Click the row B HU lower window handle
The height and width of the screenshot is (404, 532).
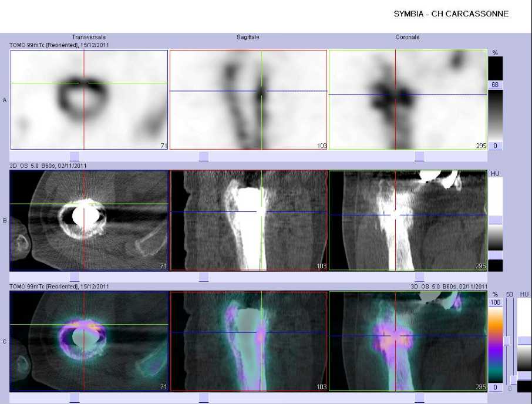[x=495, y=255]
